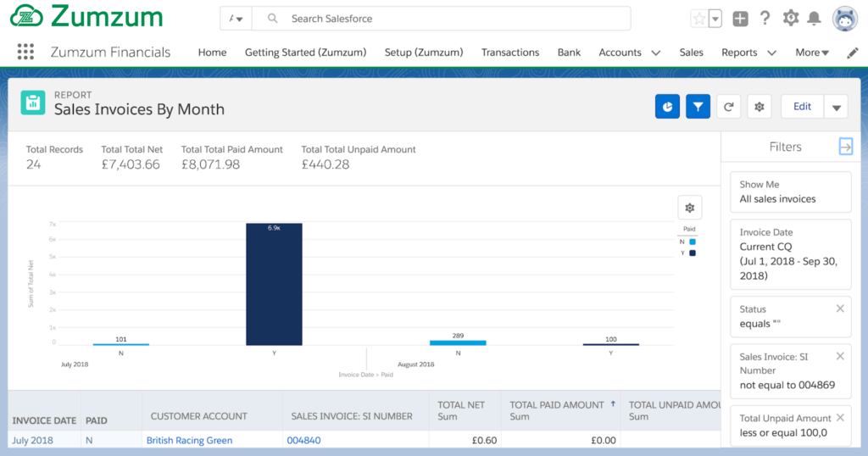Open Getting Started (Zumzum) tab

305,52
